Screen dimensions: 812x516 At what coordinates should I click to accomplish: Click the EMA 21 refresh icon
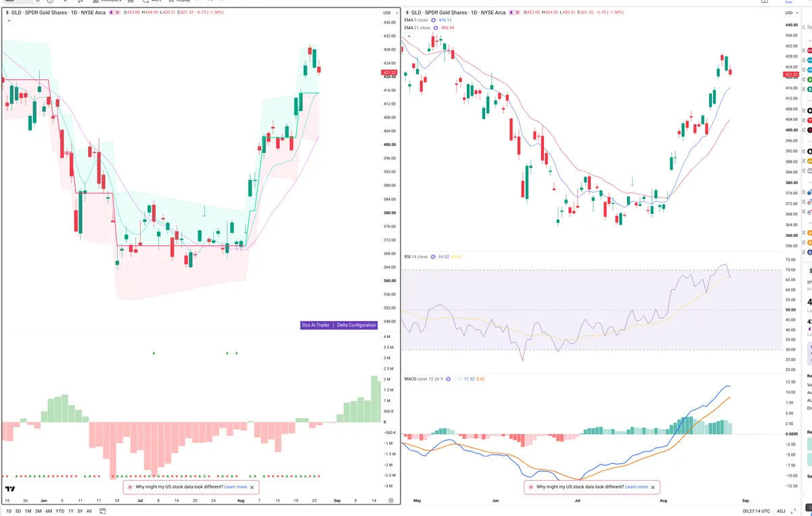pos(436,28)
